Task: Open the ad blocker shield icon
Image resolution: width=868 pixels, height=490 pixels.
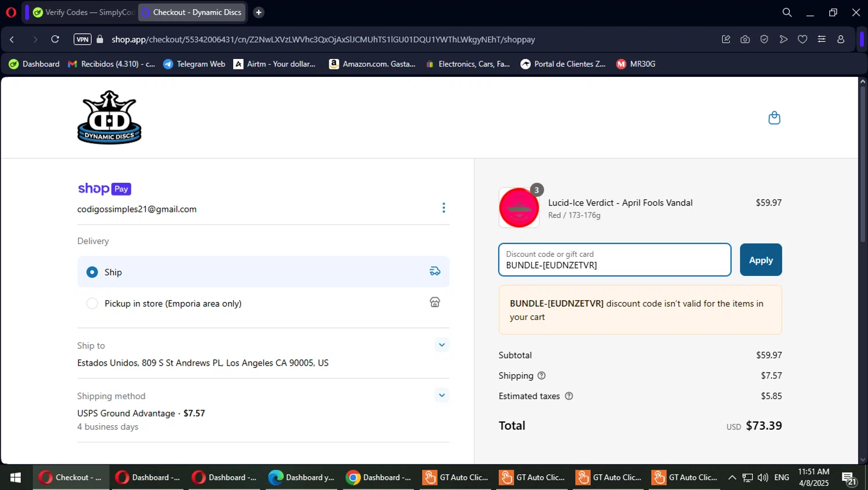Action: point(764,39)
